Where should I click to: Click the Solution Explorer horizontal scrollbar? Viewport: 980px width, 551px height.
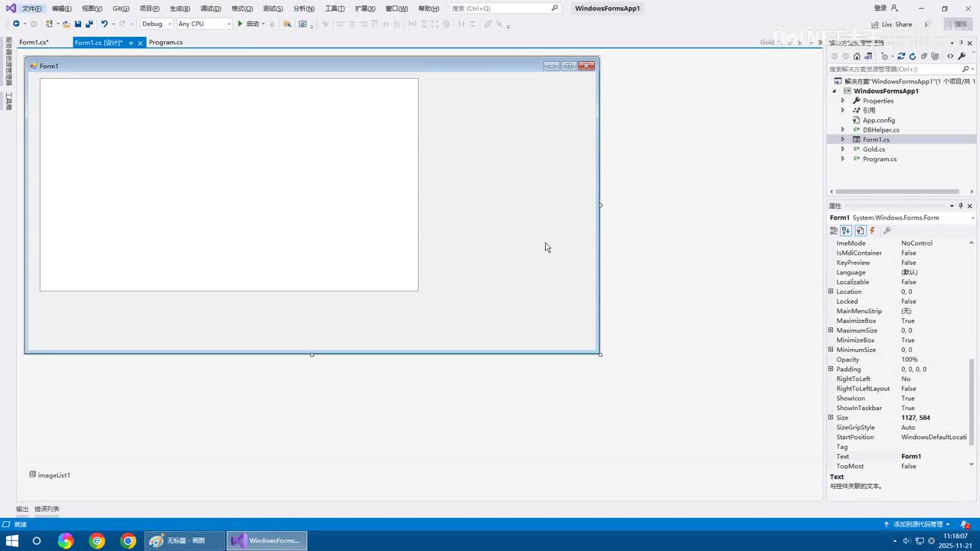[x=897, y=191]
